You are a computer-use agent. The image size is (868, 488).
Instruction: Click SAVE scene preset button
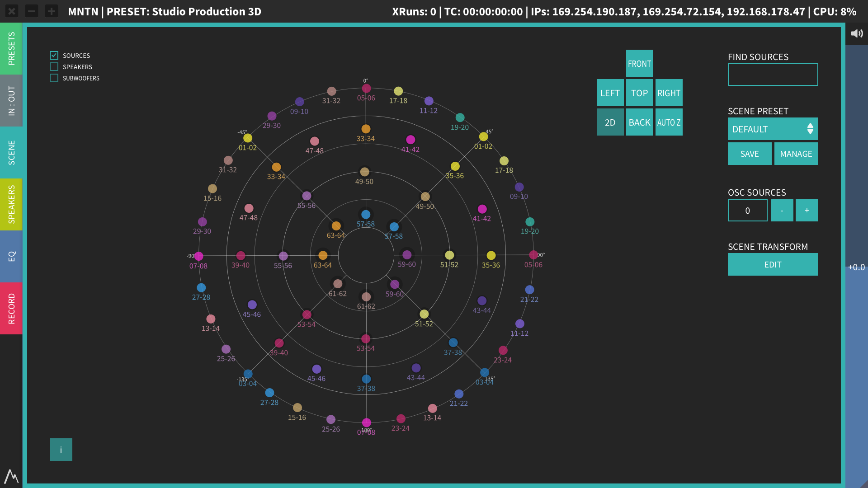point(749,154)
